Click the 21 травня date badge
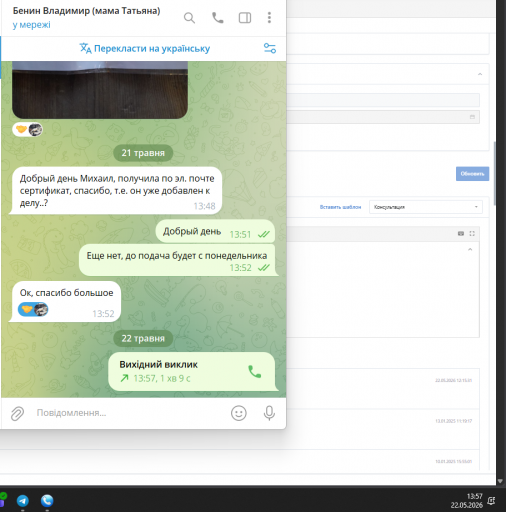This screenshot has width=506, height=512. click(143, 153)
